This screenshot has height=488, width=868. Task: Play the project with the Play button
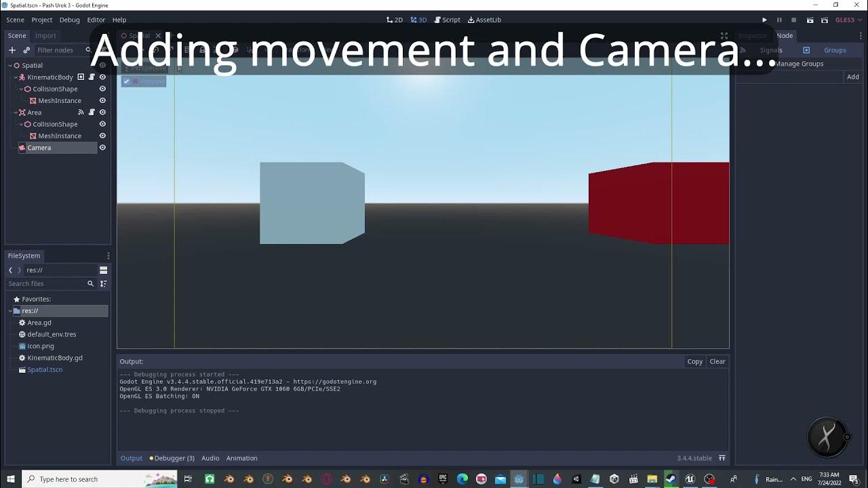tap(764, 20)
